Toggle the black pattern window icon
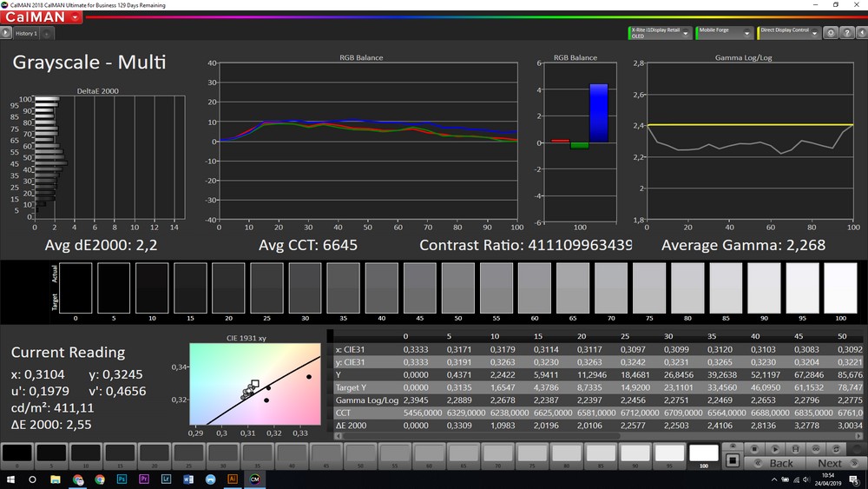Image resolution: width=868 pixels, height=489 pixels. (x=733, y=460)
